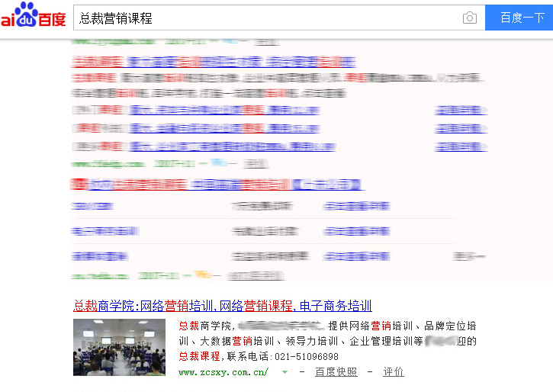553x392 pixels.
Task: Visit the www.zcsxy.com.cn link
Action: pyautogui.click(x=223, y=372)
